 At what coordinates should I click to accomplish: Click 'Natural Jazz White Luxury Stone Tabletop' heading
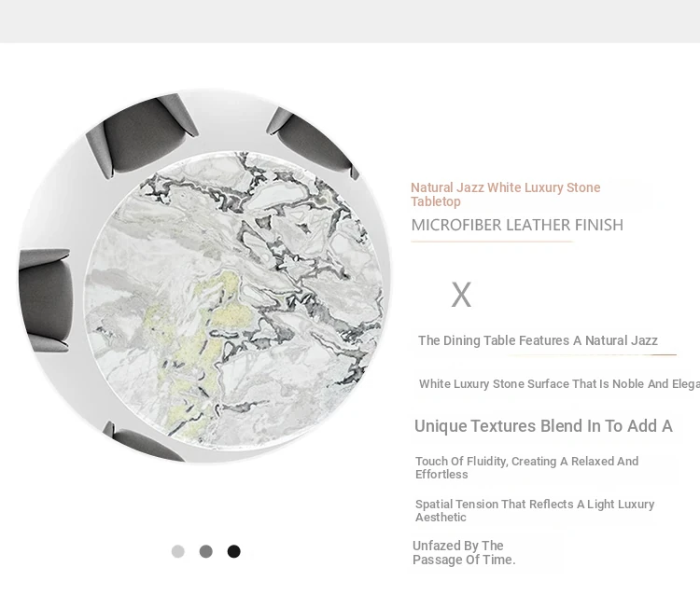[505, 195]
